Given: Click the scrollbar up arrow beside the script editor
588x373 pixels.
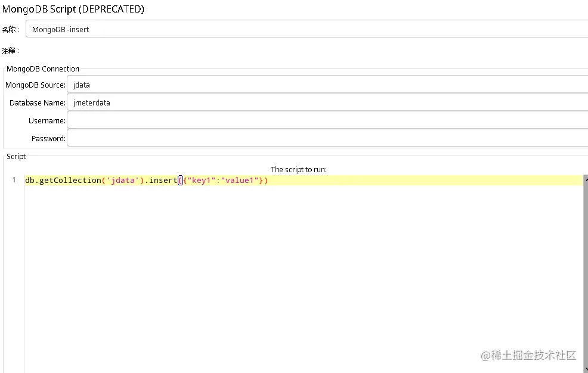Looking at the screenshot, I should tap(585, 179).
